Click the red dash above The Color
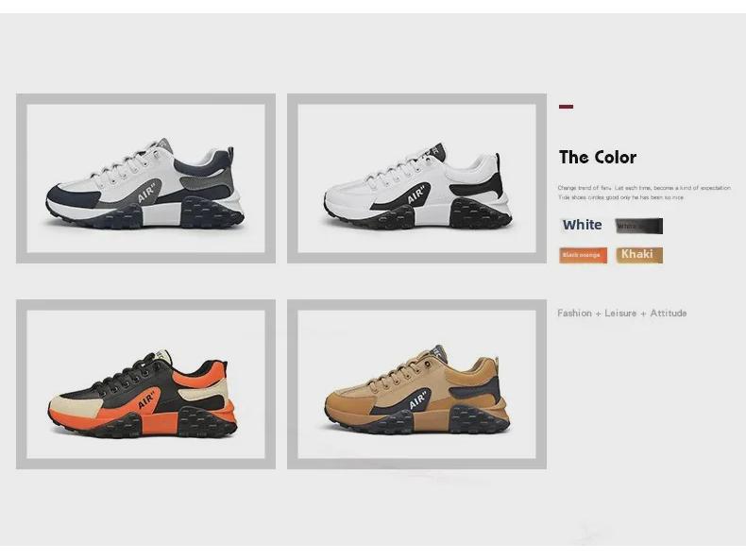The image size is (746, 560). click(x=567, y=107)
